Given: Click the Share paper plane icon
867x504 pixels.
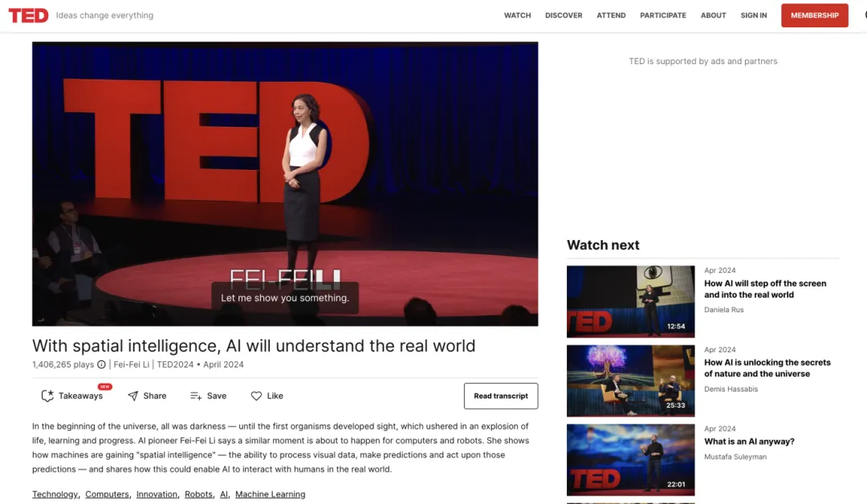Looking at the screenshot, I should pyautogui.click(x=132, y=396).
